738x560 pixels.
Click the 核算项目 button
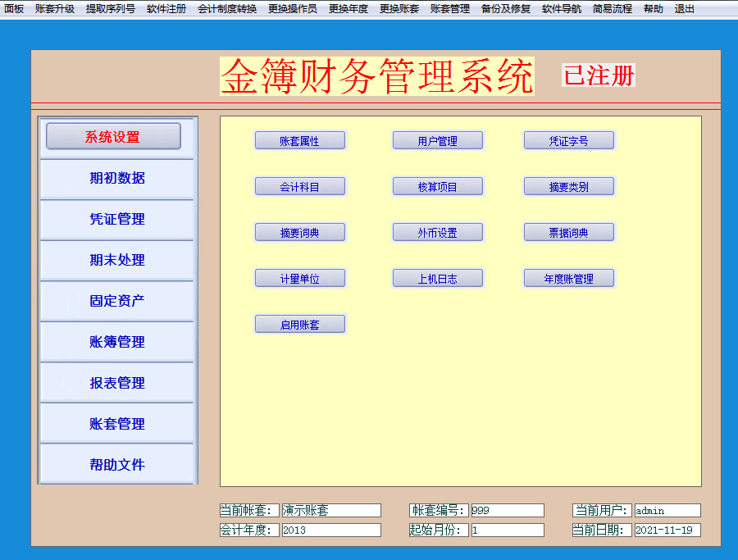coord(438,186)
